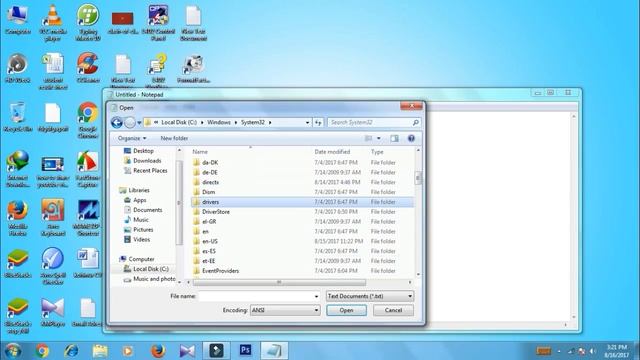Screen dimensions: 640x360
Task: Select the Recycle Bin desktop icon
Action: 18,117
